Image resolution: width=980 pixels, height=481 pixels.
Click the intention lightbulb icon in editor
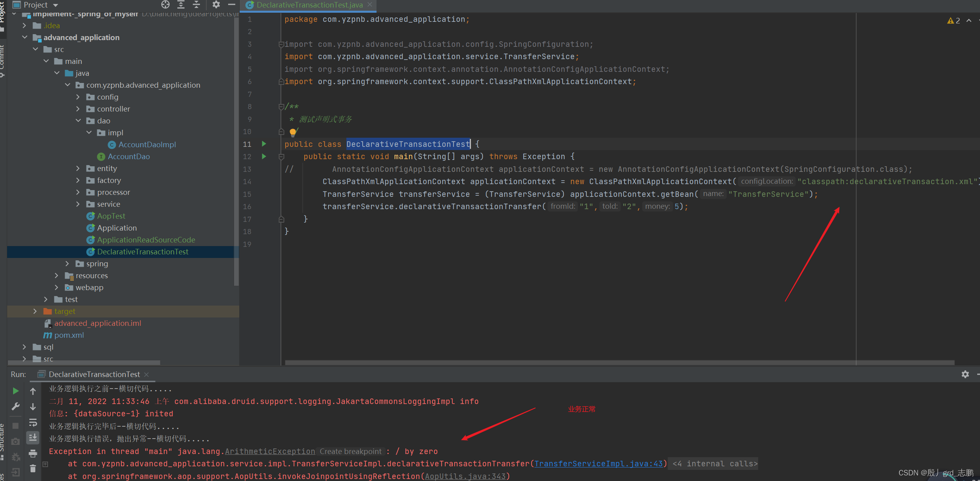293,132
